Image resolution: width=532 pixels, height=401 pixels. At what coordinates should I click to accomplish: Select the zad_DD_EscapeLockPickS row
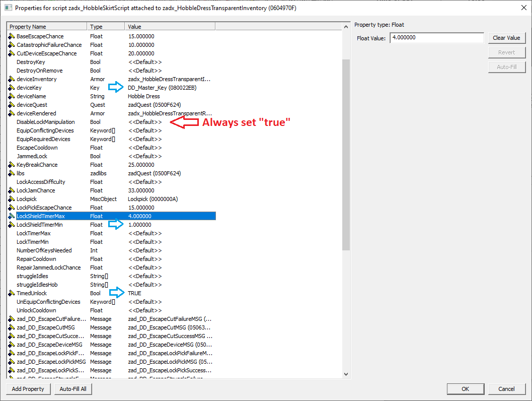(112, 370)
